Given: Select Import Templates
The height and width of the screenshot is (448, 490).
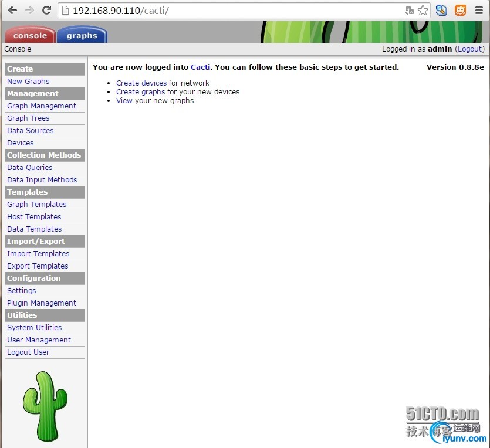Looking at the screenshot, I should [38, 253].
